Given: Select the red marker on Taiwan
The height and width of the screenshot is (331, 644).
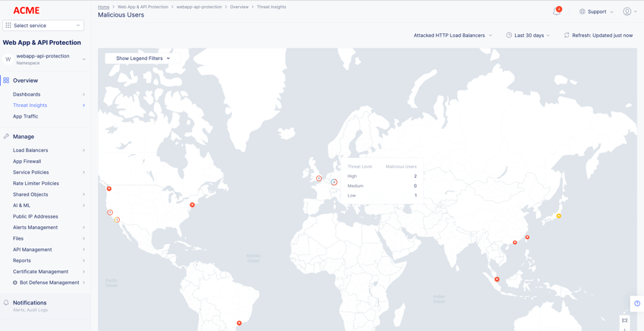Looking at the screenshot, I should (527, 238).
